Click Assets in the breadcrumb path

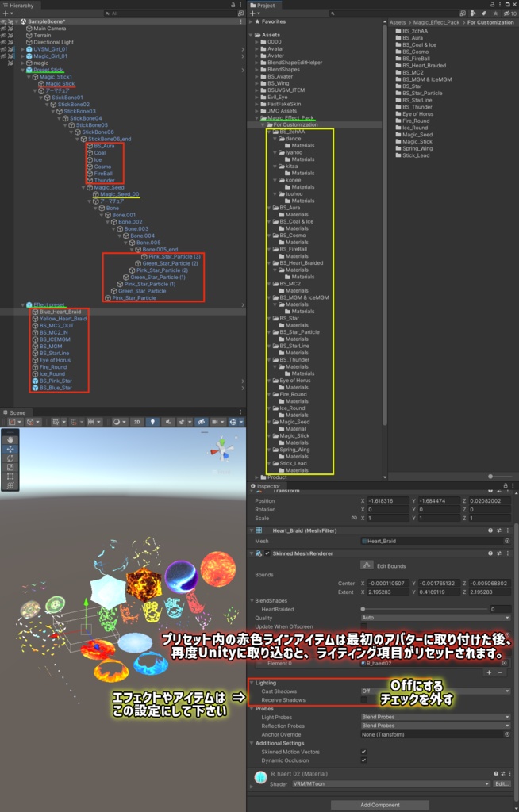pos(398,22)
